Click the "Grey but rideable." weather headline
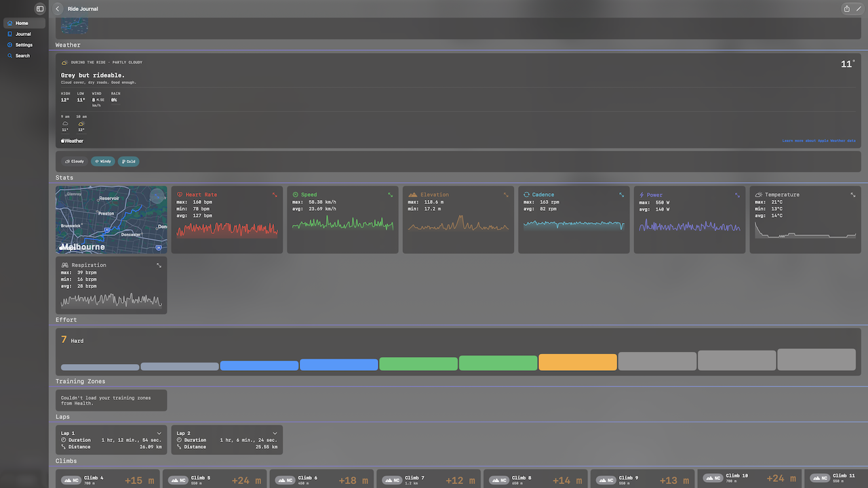 (x=93, y=75)
